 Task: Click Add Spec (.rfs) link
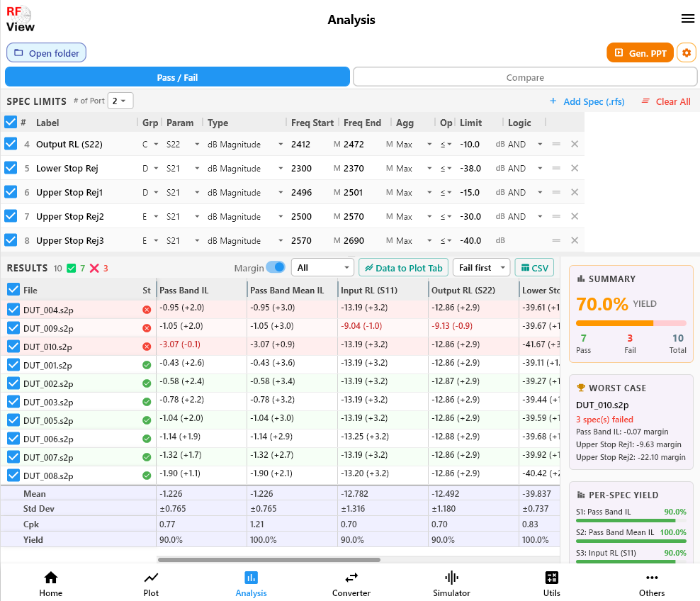tap(587, 101)
